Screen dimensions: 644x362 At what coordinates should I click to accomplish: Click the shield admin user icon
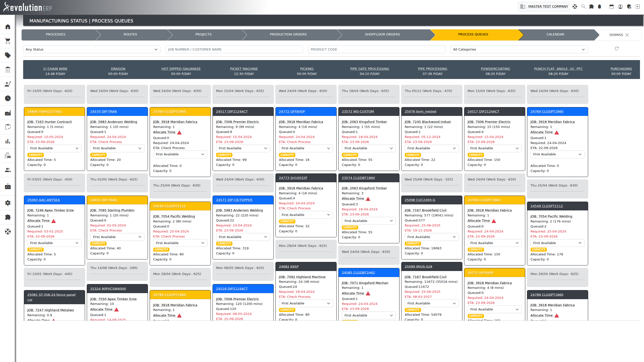click(x=629, y=7)
